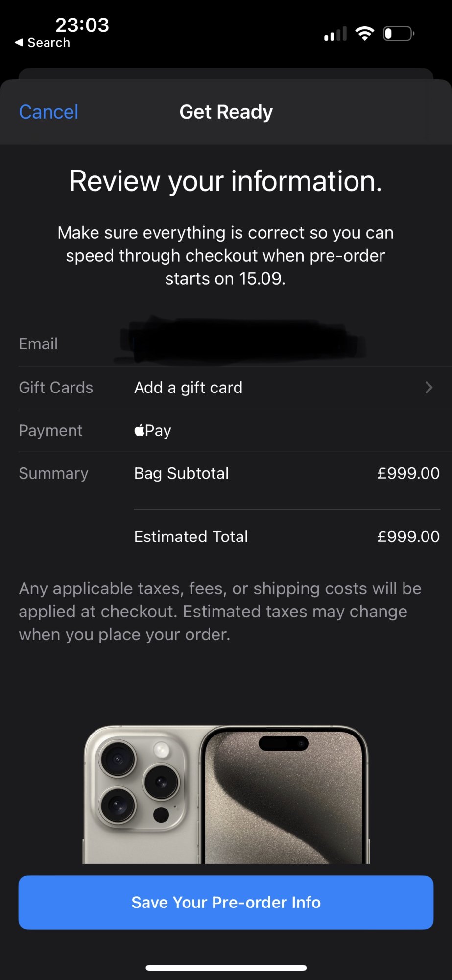Open the Add a gift card row
Image resolution: width=452 pixels, height=980 pixels.
click(235, 388)
